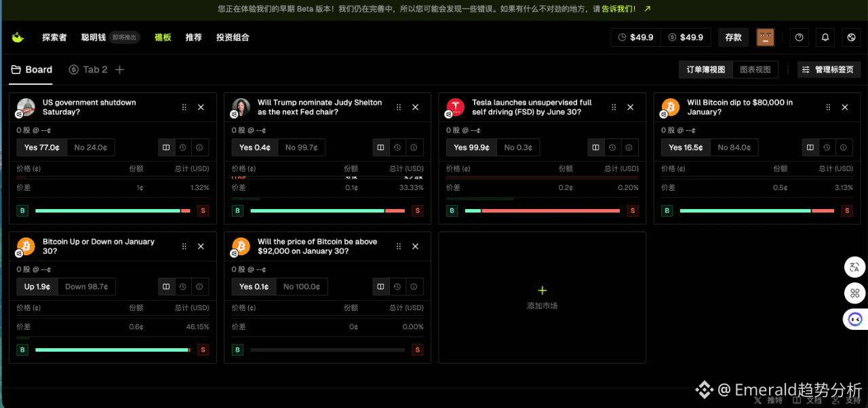Click the portfolio balance $49.9 with pie icon
The image size is (868, 408).
point(636,37)
